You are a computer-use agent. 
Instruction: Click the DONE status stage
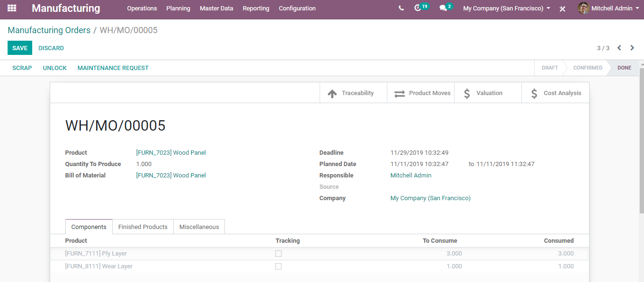click(x=624, y=68)
